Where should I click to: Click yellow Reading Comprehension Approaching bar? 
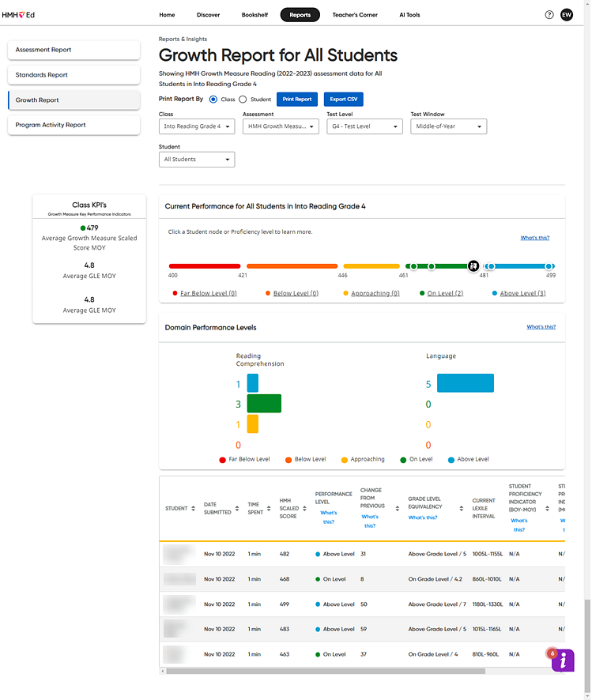[x=253, y=424]
